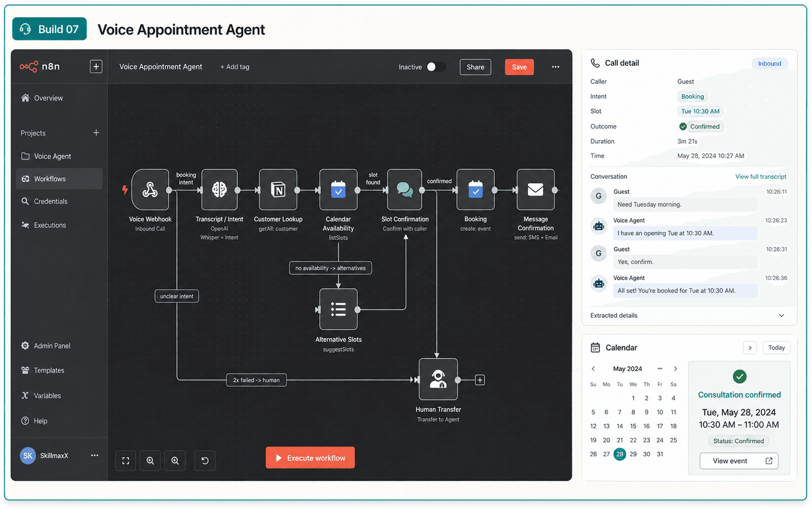The width and height of the screenshot is (812, 508).
Task: Select May 15 in the calendar
Action: click(633, 426)
